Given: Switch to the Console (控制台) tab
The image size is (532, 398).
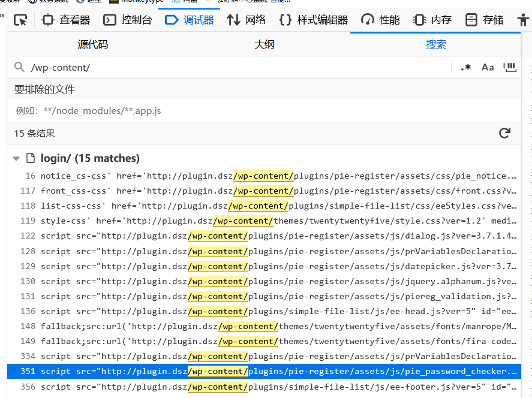Looking at the screenshot, I should coord(128,20).
